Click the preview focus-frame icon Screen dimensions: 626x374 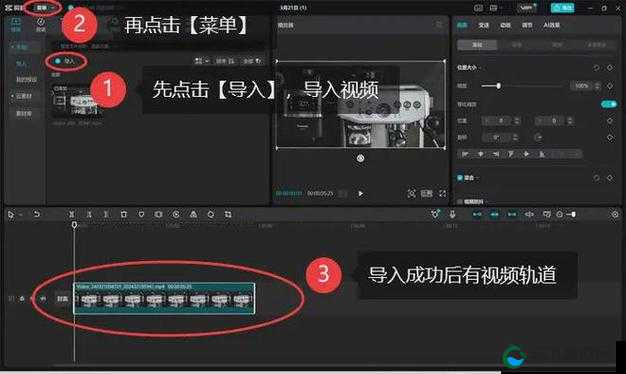coord(411,194)
